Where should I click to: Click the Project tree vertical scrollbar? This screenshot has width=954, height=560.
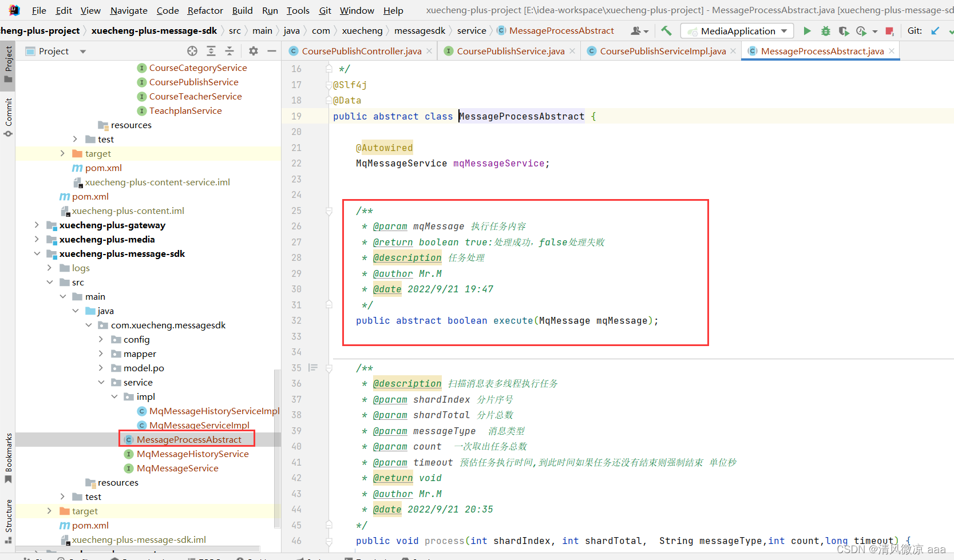click(x=278, y=449)
